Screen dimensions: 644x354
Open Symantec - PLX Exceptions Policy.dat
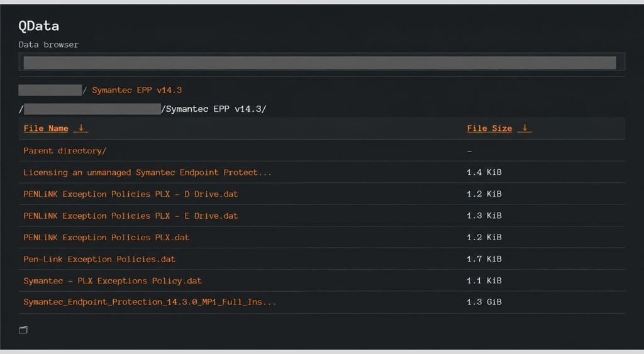click(x=113, y=281)
